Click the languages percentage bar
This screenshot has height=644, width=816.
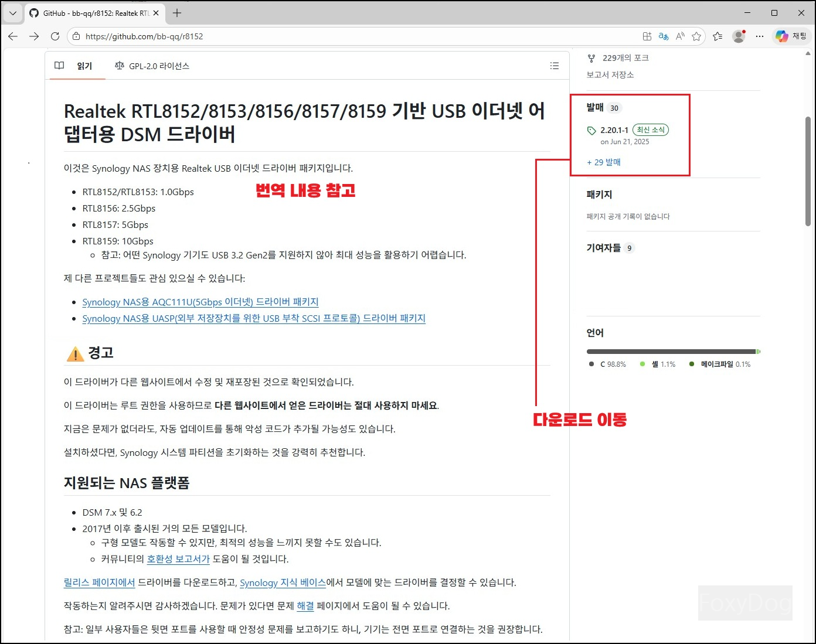(674, 352)
